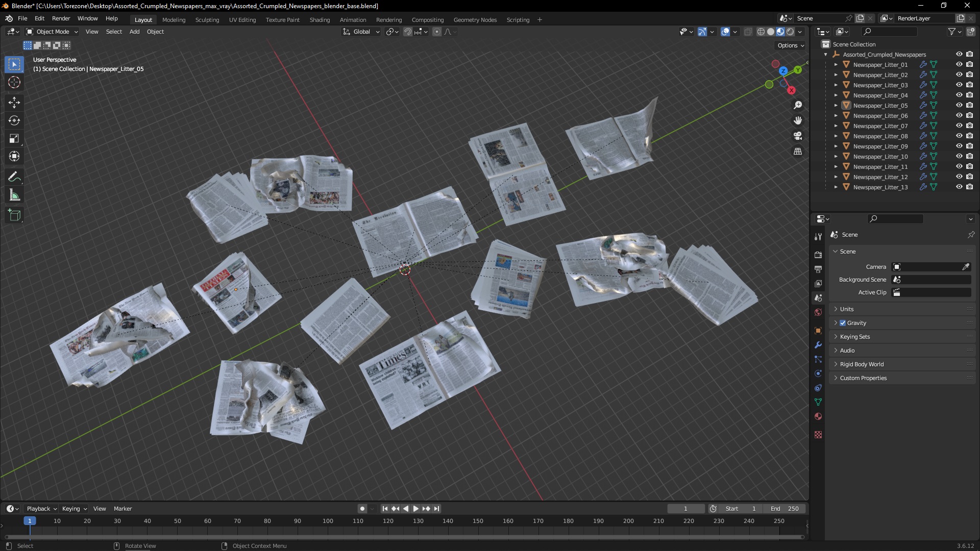Viewport: 980px width, 551px height.
Task: Switch to the Shading workspace tab
Action: pos(320,20)
